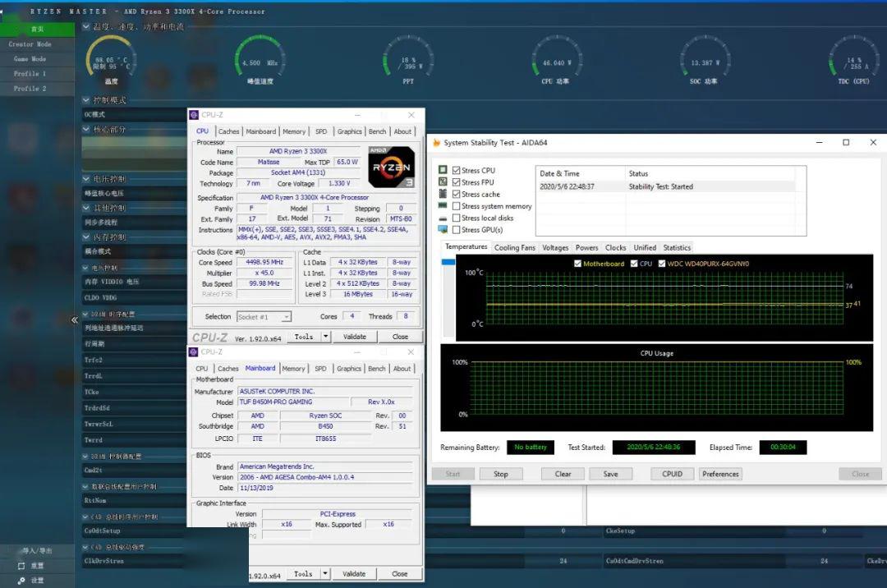This screenshot has height=588, width=887.
Task: Click Validate in the CPU-Z Processor info window
Action: (x=355, y=337)
